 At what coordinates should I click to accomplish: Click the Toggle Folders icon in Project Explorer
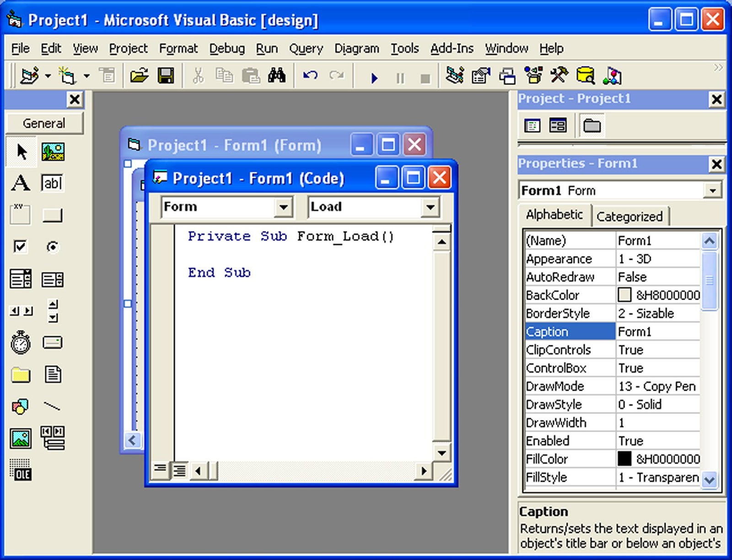(x=592, y=125)
